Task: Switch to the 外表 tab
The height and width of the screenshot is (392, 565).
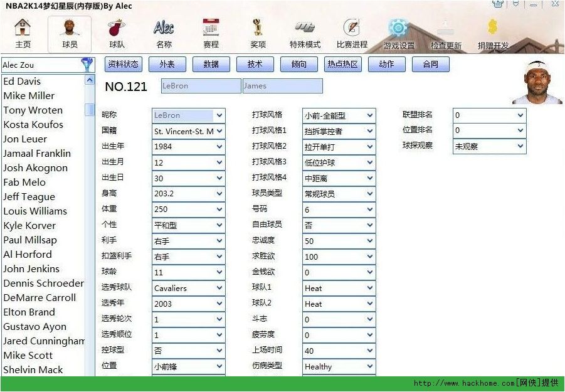Action: pyautogui.click(x=167, y=65)
